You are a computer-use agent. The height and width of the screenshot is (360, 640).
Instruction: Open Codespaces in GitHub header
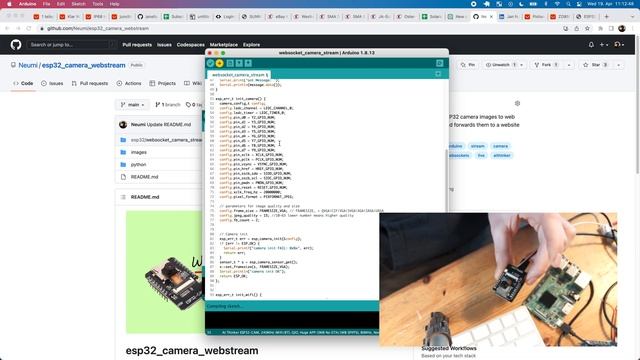[191, 44]
